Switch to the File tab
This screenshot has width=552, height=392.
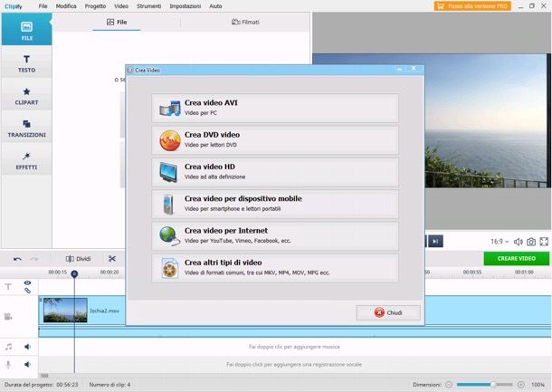pyautogui.click(x=117, y=22)
